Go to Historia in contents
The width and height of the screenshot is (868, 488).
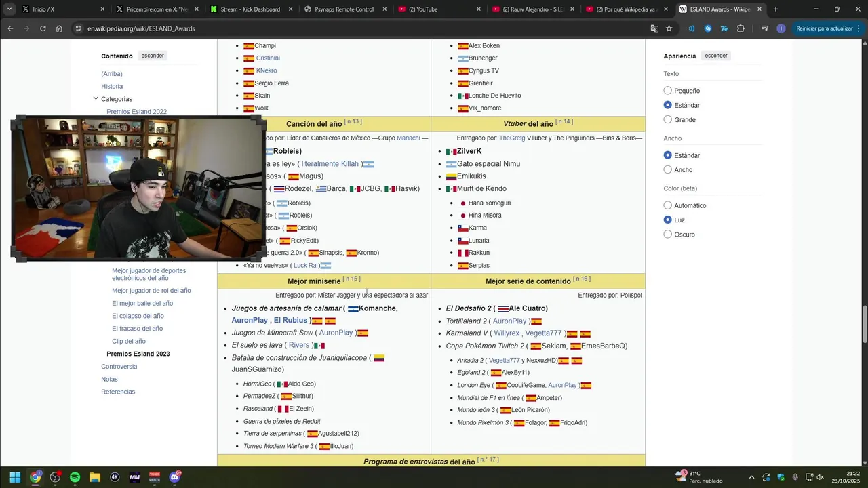click(x=112, y=86)
